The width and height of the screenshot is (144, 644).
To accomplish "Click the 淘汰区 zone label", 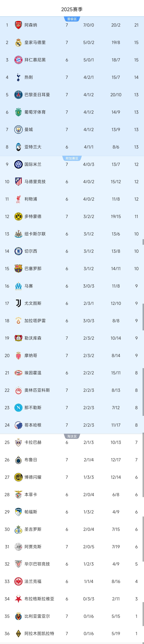I will (x=72, y=436).
